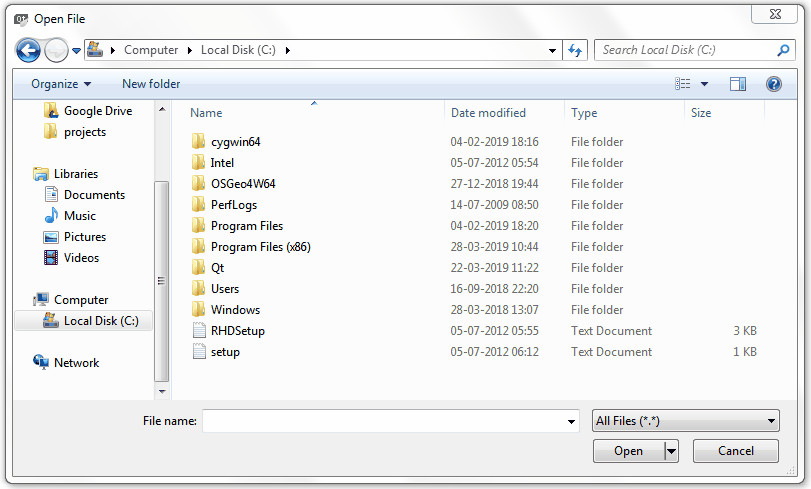Select the cygwin64 folder icon

[x=197, y=142]
